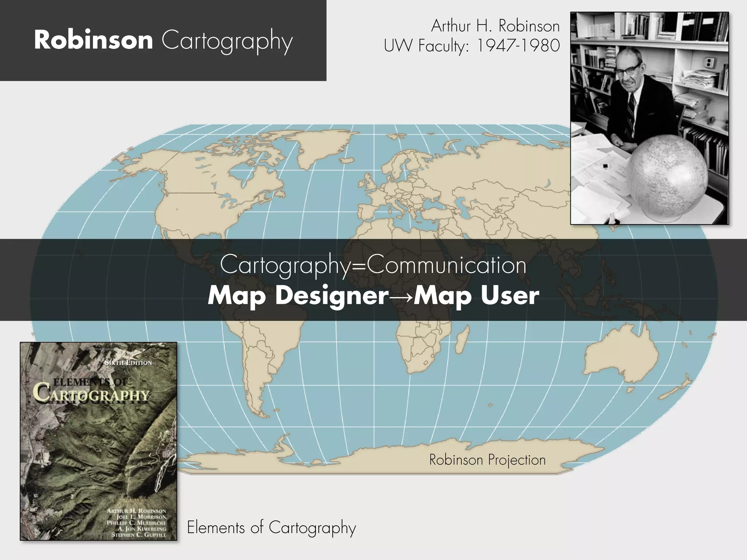Click the 'Robinson Projection' map label
The height and width of the screenshot is (560, 747).
coord(487,460)
